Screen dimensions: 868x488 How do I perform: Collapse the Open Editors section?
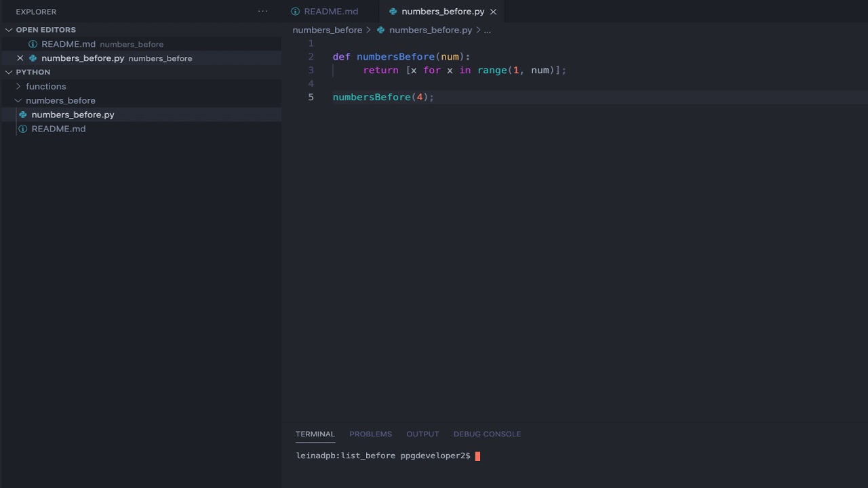9,30
